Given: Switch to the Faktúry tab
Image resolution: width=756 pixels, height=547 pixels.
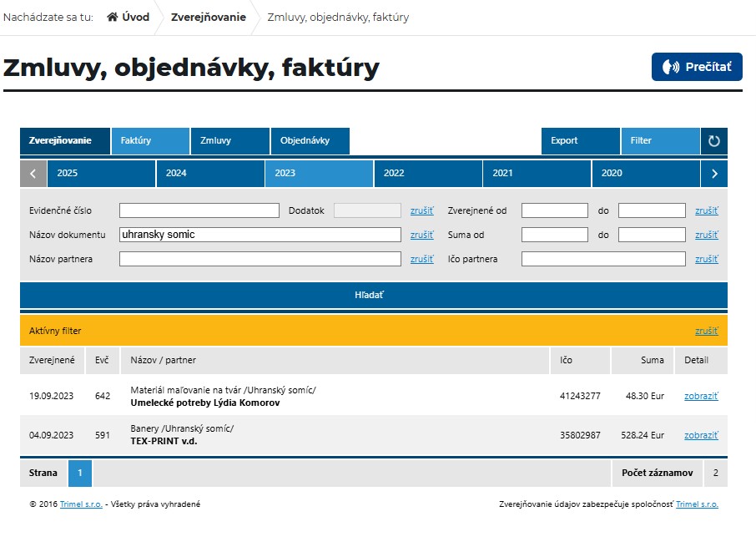Looking at the screenshot, I should pos(150,141).
